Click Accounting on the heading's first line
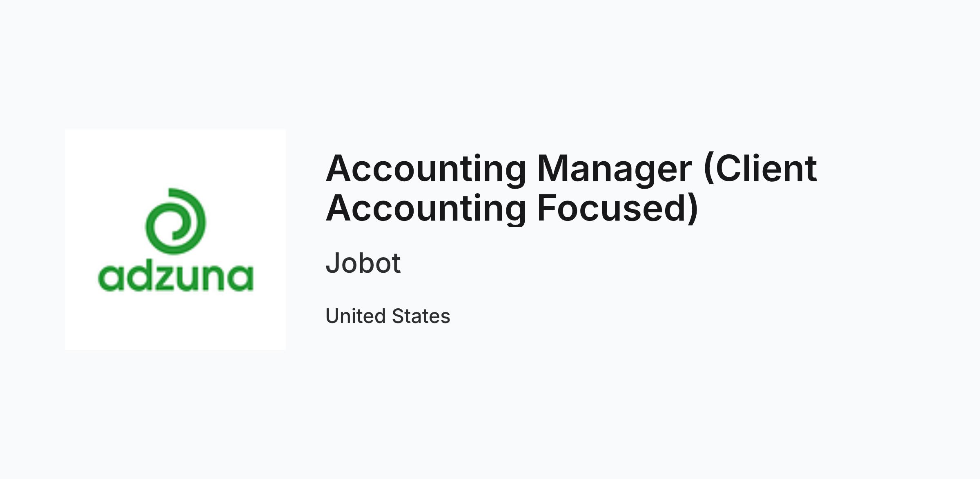 426,169
